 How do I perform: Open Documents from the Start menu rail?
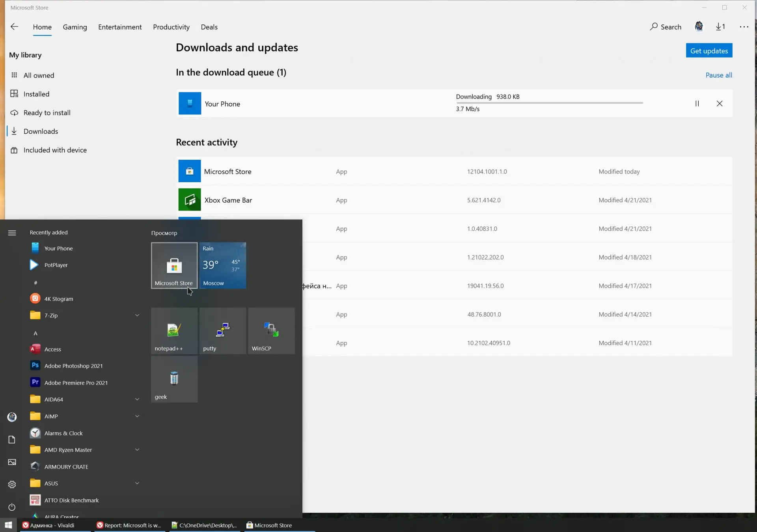point(12,439)
